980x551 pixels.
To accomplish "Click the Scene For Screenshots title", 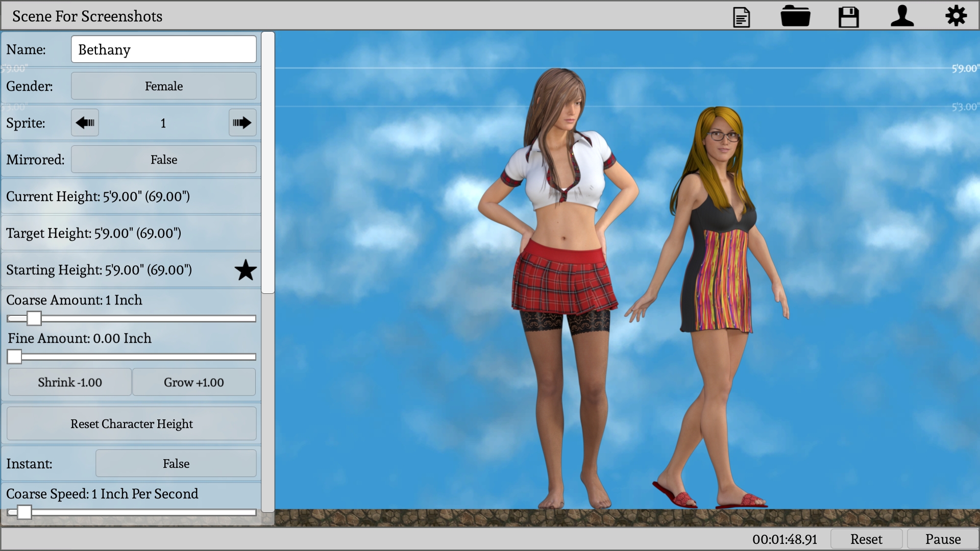I will pyautogui.click(x=87, y=16).
